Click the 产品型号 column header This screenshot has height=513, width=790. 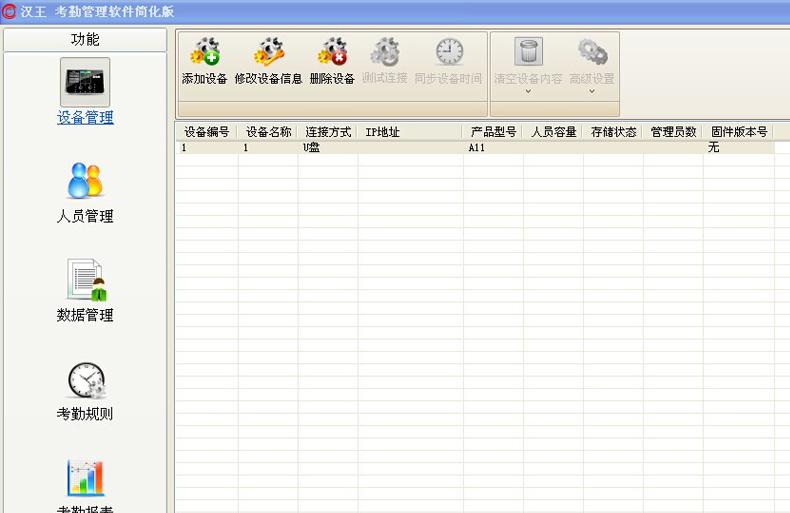click(493, 132)
